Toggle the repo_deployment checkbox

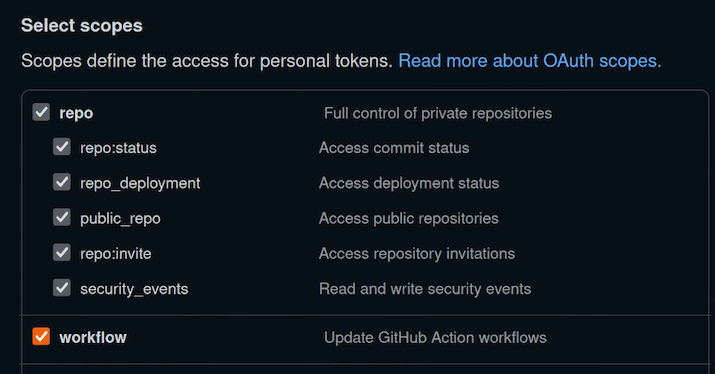click(62, 182)
